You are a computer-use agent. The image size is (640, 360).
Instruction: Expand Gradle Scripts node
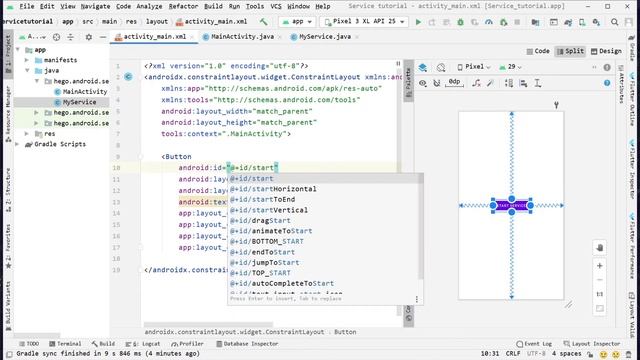click(x=18, y=144)
